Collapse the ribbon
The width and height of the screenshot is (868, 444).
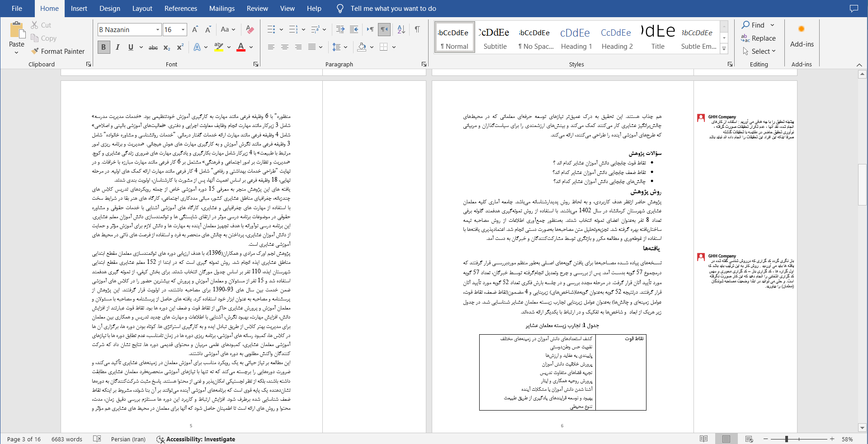point(859,65)
